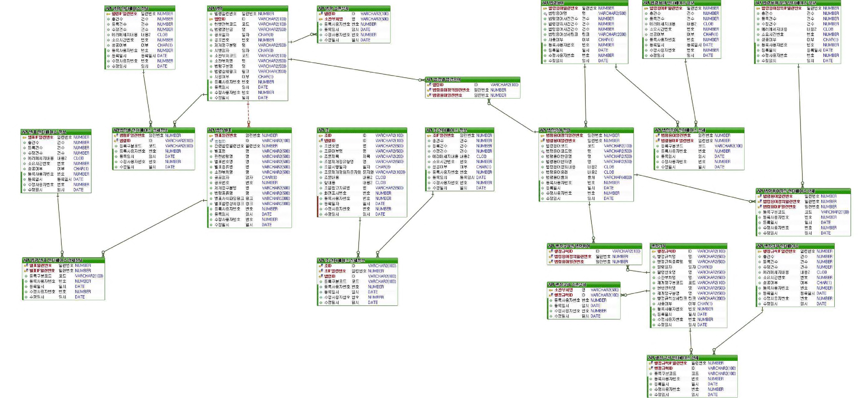Click the key icon beside 조ID in API 조 인터페이스 상세정보
Viewport: 868px width, 398px height.
click(321, 266)
